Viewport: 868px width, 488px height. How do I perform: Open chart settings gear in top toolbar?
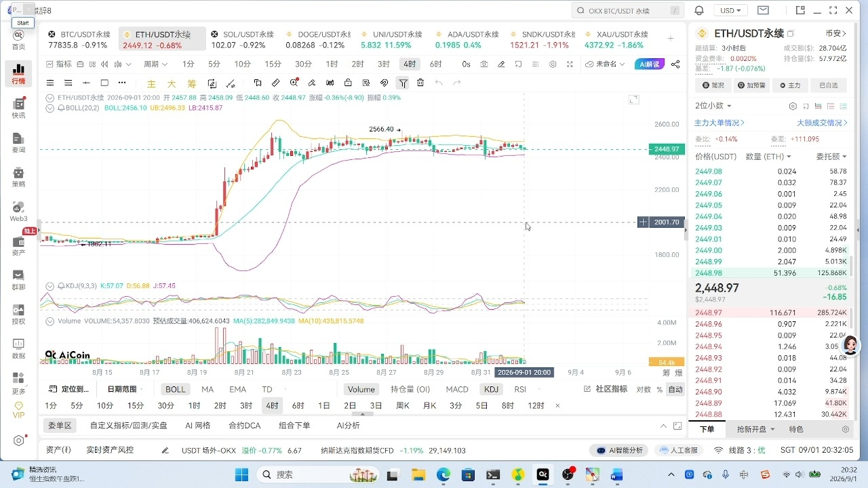coord(553,64)
